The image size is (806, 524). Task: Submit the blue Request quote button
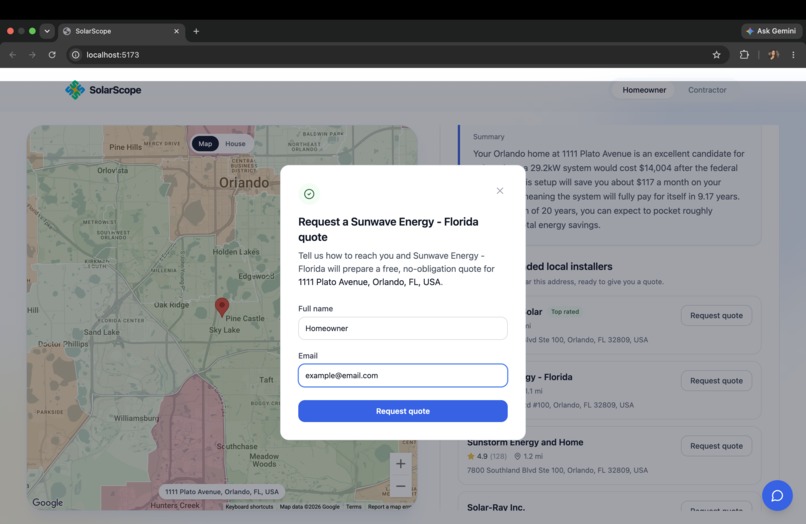pos(402,411)
